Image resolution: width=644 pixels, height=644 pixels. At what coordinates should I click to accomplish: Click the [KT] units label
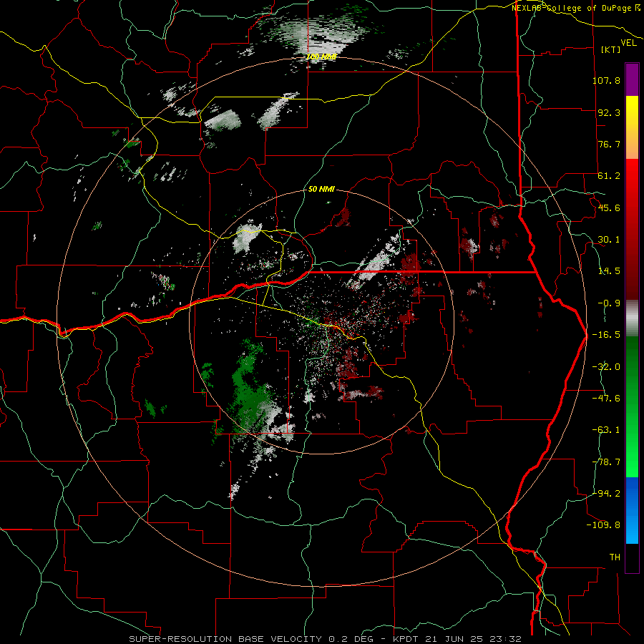(x=610, y=49)
